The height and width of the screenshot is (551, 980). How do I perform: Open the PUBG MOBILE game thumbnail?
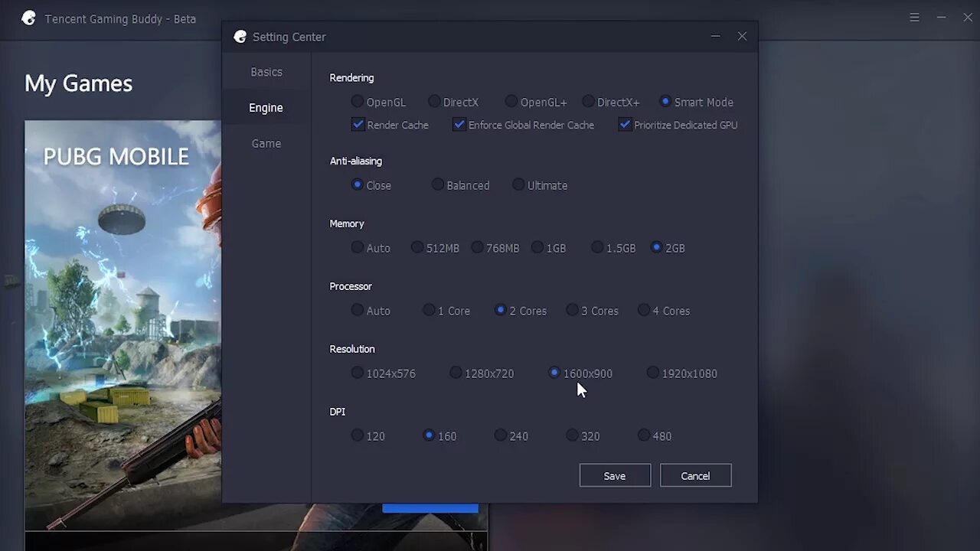click(x=122, y=325)
